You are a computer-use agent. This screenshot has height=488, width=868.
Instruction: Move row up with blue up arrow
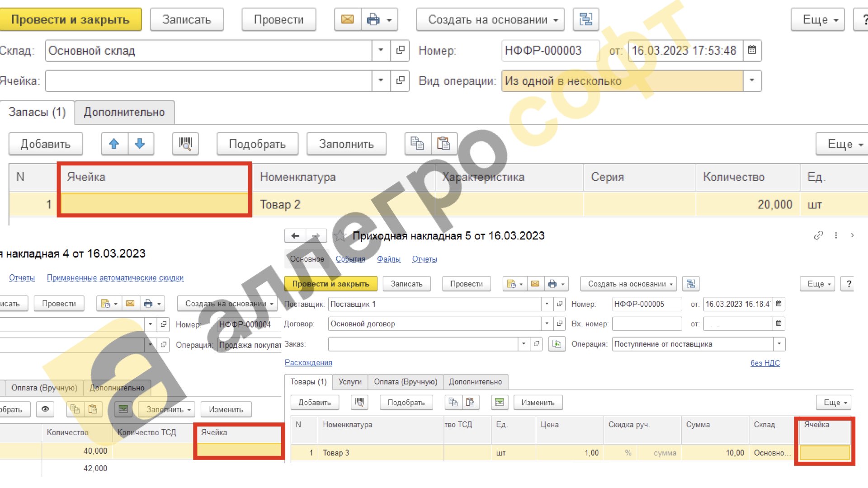(x=114, y=144)
